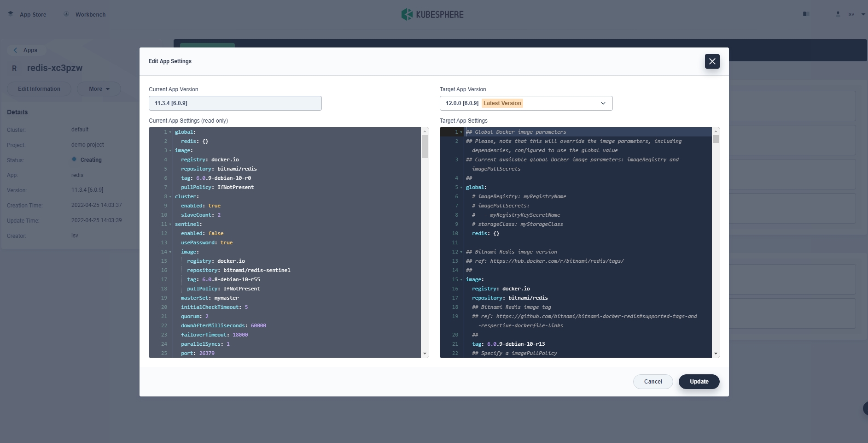Collapse the 'image' block in current settings
The height and width of the screenshot is (443, 868).
point(170,151)
